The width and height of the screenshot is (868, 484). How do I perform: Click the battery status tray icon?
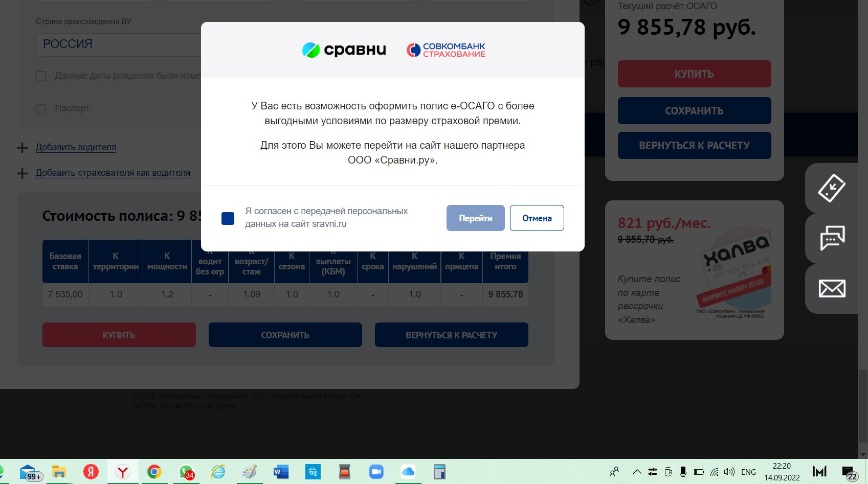point(699,472)
